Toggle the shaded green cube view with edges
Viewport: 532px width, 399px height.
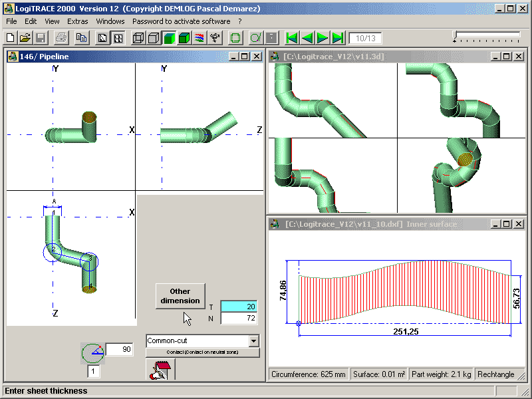(169, 38)
